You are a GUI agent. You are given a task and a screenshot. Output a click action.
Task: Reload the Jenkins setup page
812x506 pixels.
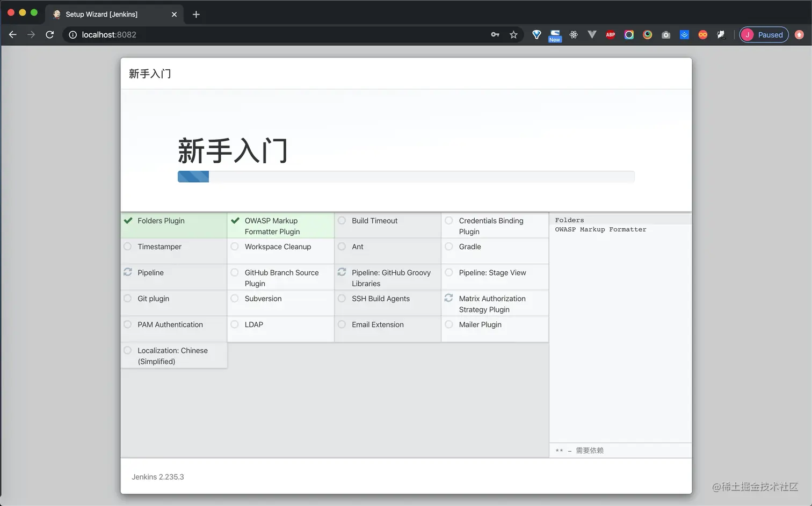click(x=50, y=34)
